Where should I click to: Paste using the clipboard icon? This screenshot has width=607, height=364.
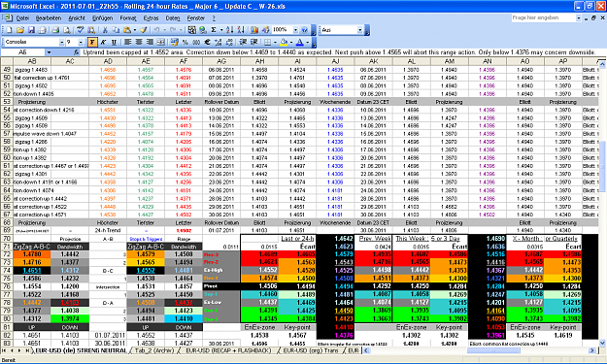click(127, 30)
